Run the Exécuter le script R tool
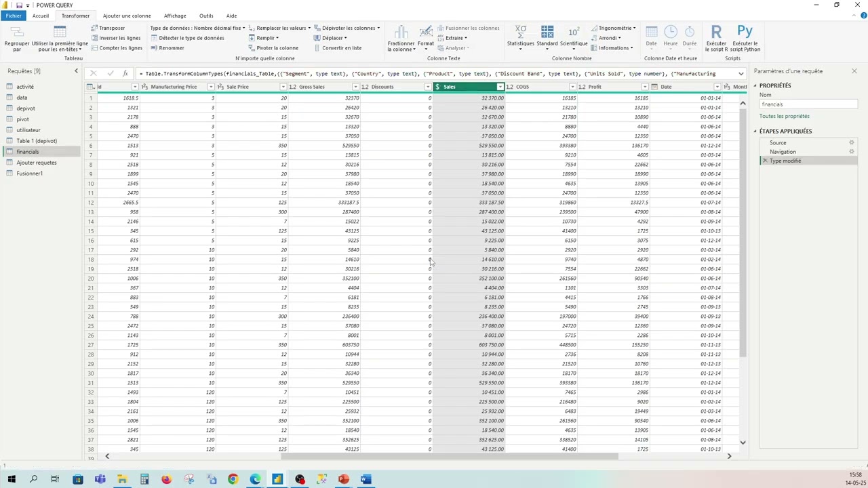 coord(716,39)
